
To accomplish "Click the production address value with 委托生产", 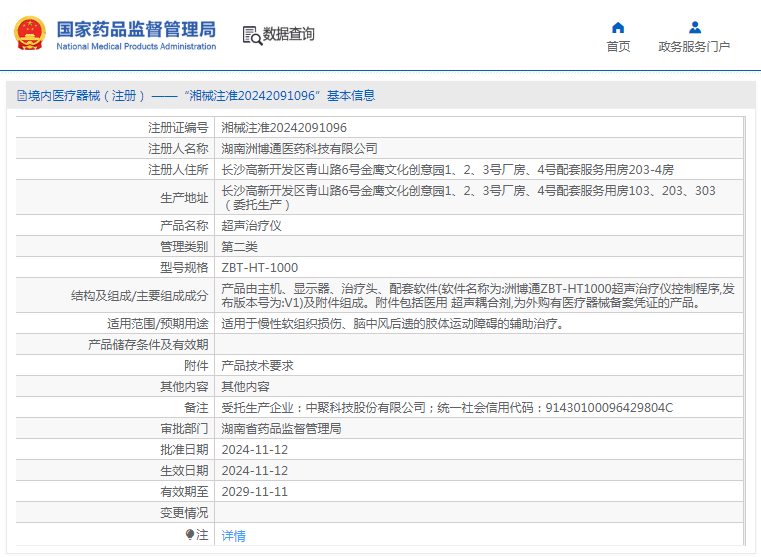I will [468, 197].
